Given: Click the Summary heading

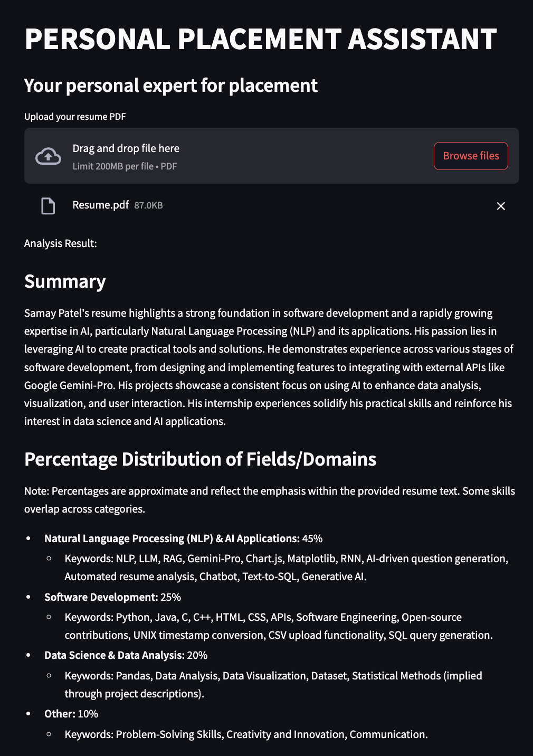Looking at the screenshot, I should pos(65,281).
